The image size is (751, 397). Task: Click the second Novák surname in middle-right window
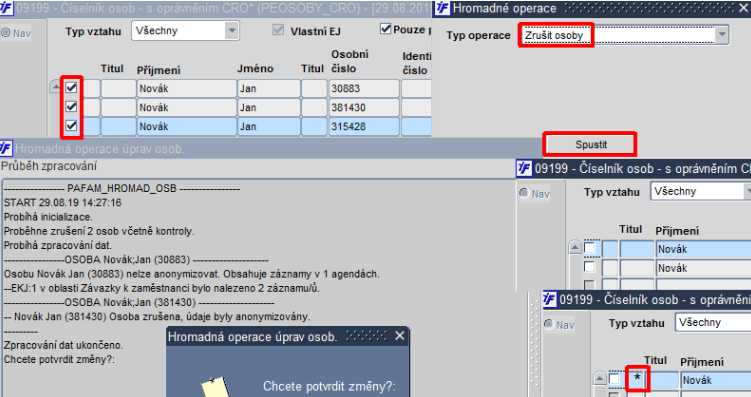click(x=704, y=268)
